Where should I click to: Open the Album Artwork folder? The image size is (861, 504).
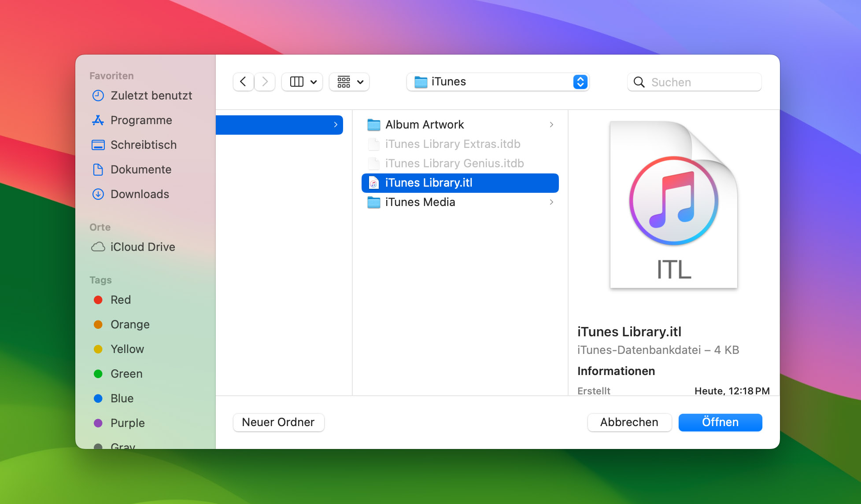pos(460,125)
